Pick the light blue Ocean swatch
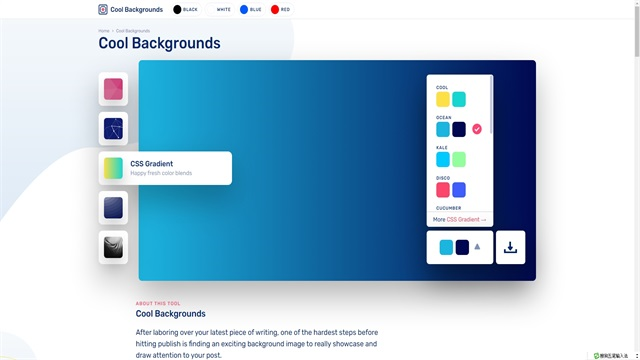 443,129
